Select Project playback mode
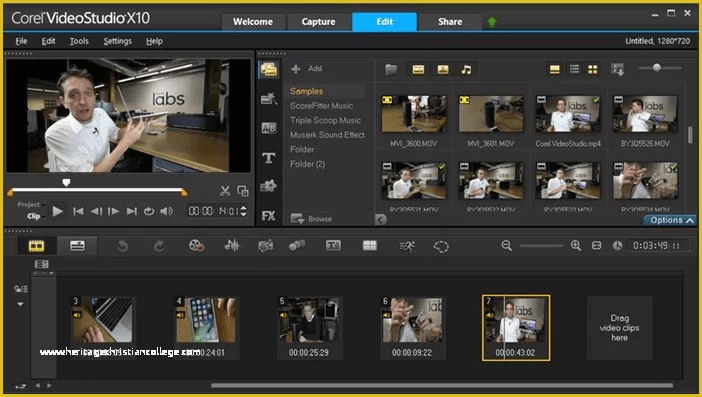702x397 pixels. [x=29, y=205]
